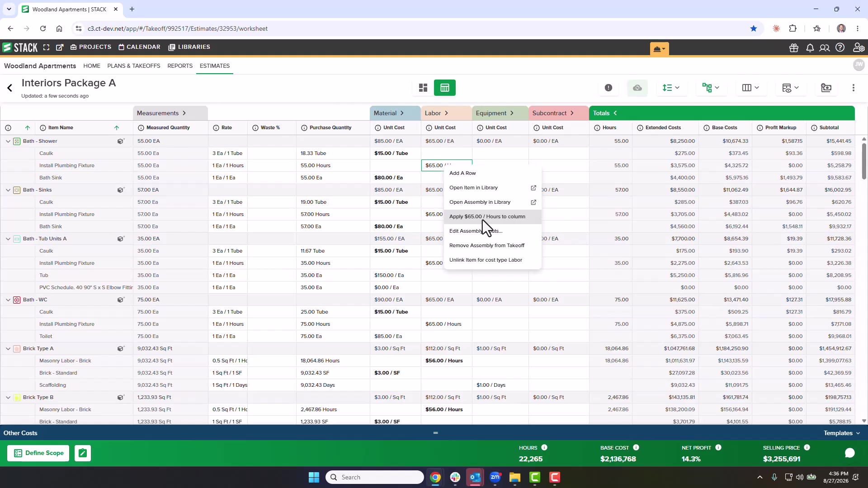Open the grouping hierarchy dropdown

(x=711, y=88)
